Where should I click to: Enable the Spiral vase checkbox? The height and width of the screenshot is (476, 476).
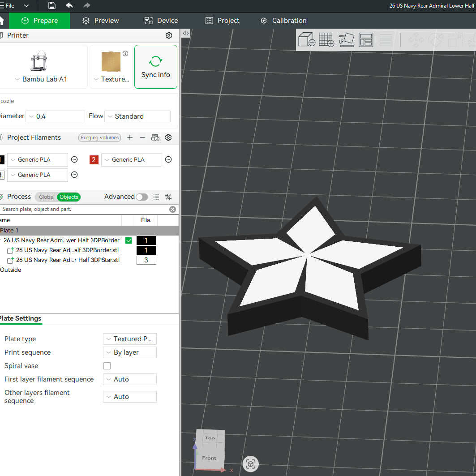click(107, 366)
